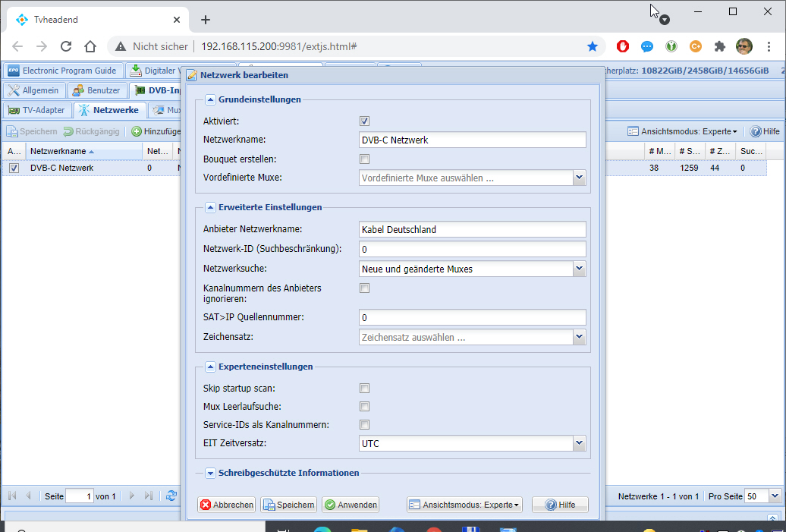Expand the Schreibgeschützte Informationen section
This screenshot has width=786, height=532.
click(x=211, y=473)
